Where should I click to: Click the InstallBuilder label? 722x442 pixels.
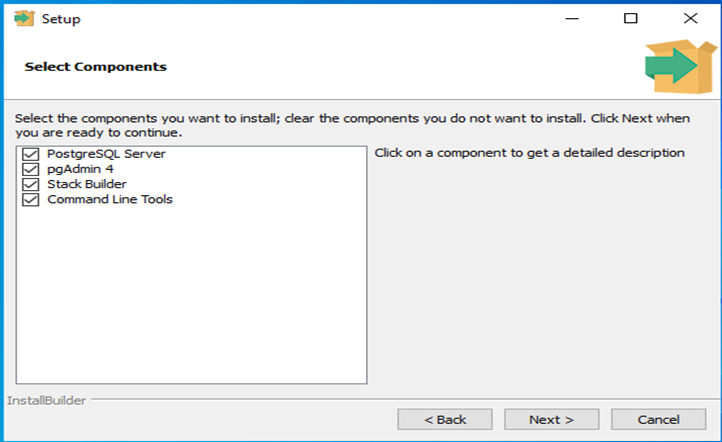pyautogui.click(x=47, y=401)
